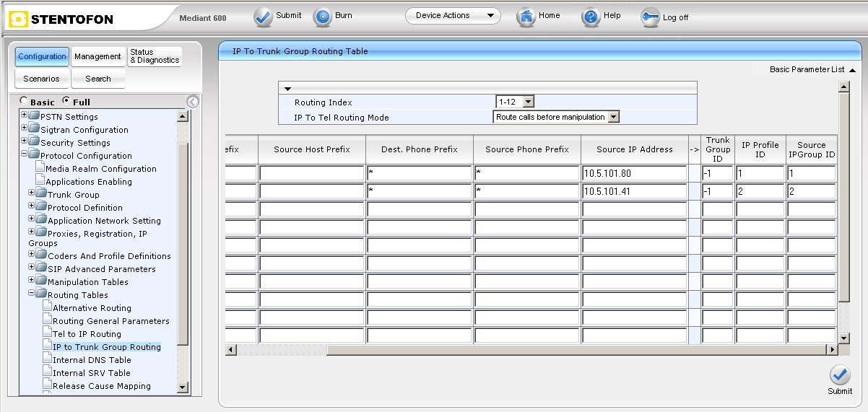Switch to the Status & Diagnostics tab

(x=155, y=56)
